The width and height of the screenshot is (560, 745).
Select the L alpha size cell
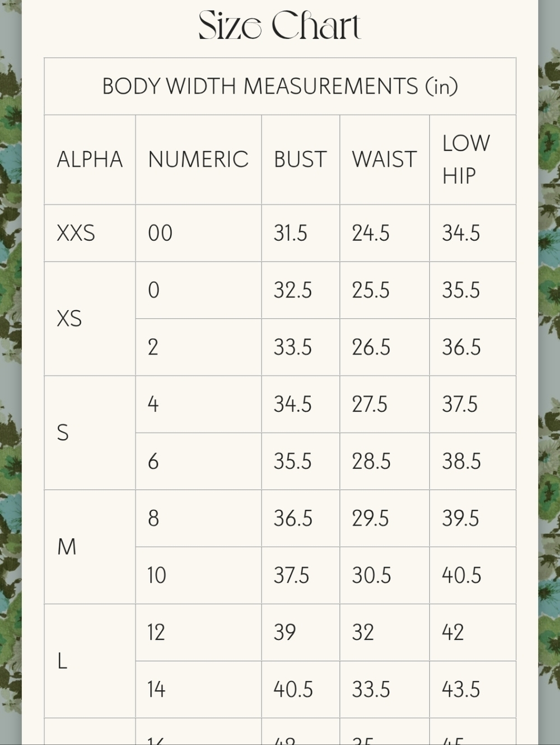point(90,661)
